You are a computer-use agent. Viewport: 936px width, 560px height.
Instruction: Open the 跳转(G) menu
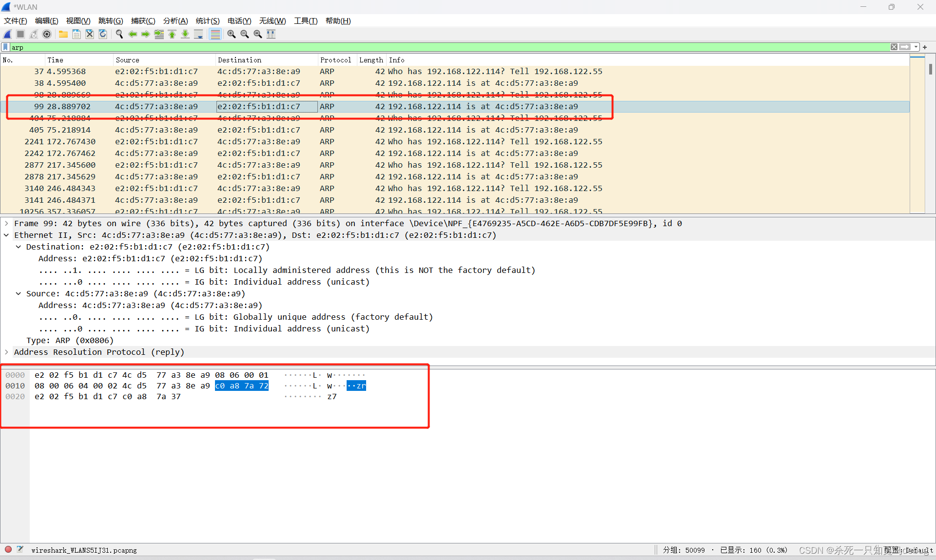click(x=111, y=21)
